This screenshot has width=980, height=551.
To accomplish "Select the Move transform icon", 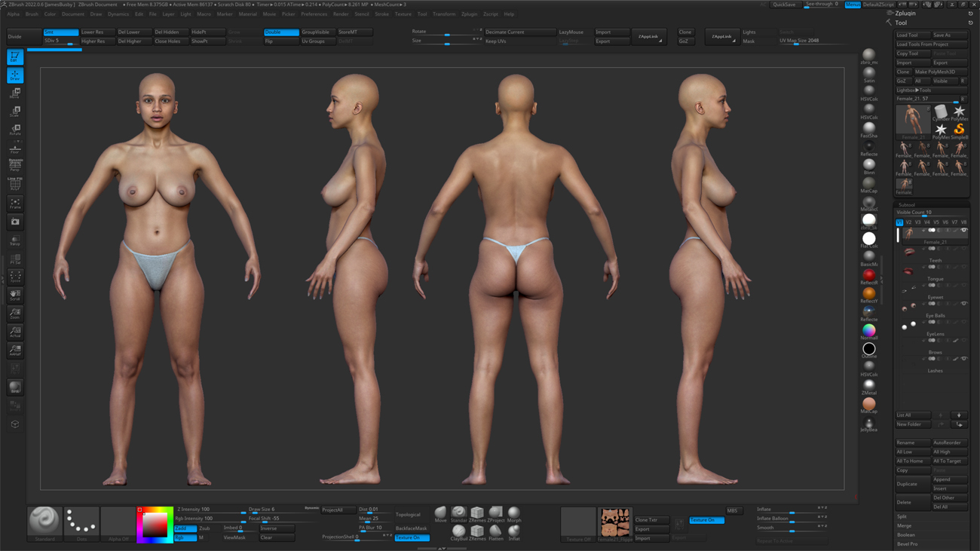I will 15,93.
